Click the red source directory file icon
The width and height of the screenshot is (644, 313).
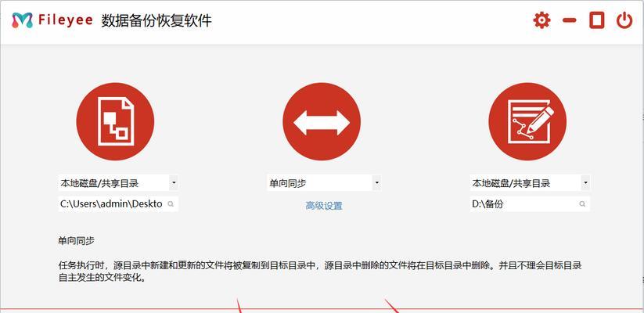coord(115,121)
